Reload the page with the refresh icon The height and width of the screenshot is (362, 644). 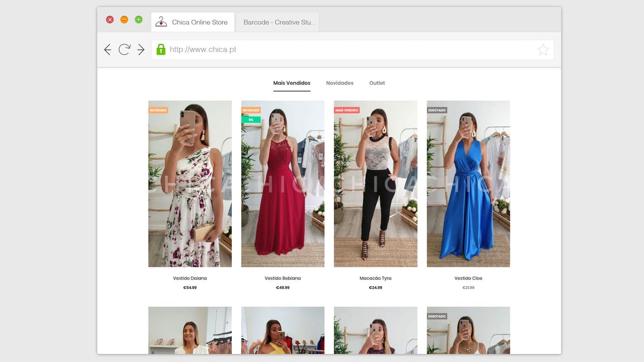coord(125,50)
